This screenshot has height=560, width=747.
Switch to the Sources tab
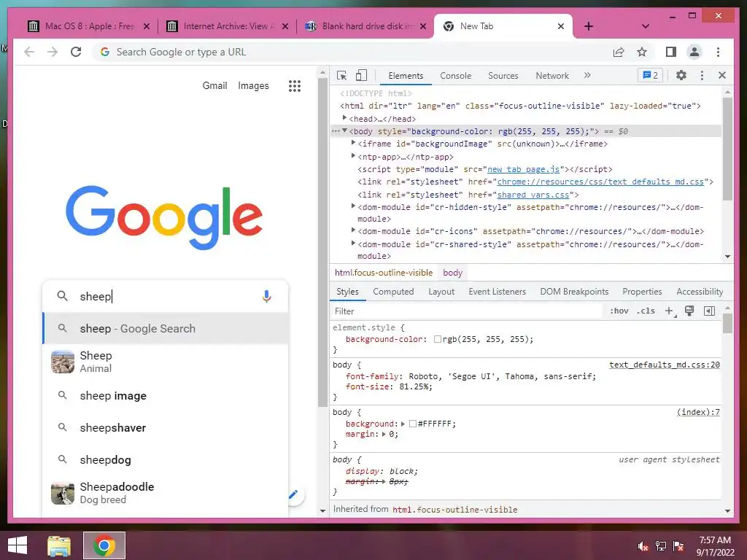pyautogui.click(x=503, y=76)
